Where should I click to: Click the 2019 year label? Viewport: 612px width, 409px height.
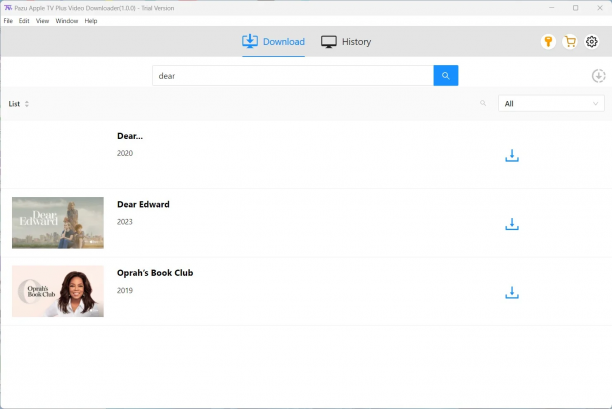click(x=125, y=290)
